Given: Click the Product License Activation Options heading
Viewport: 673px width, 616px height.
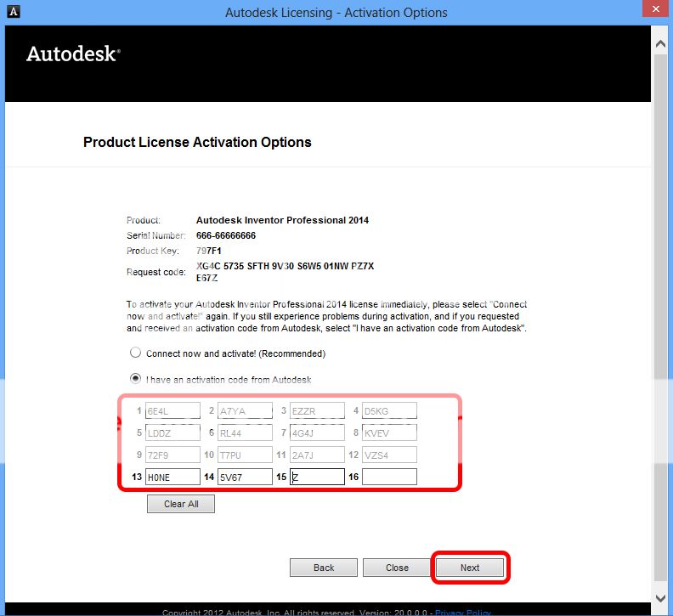Looking at the screenshot, I should coord(197,142).
